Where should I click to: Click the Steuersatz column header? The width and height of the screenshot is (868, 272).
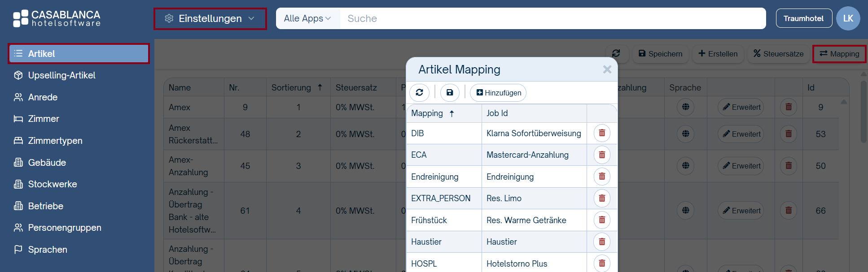pyautogui.click(x=363, y=87)
